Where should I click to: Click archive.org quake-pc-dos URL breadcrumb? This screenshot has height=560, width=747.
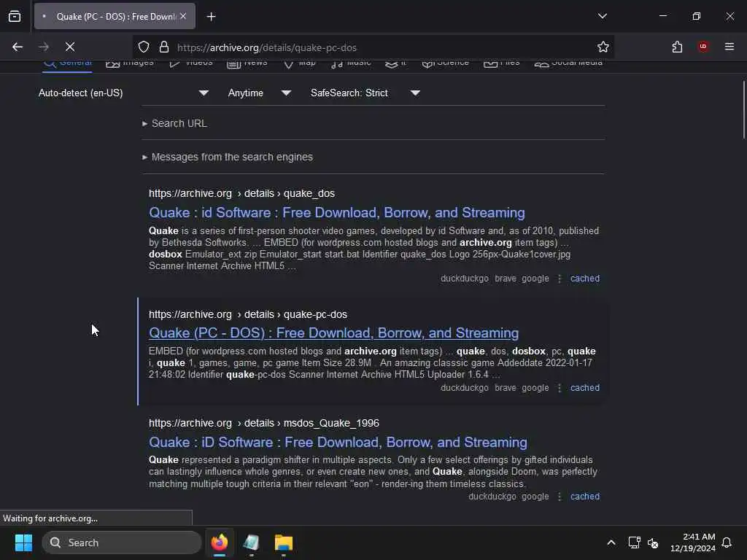pos(248,314)
